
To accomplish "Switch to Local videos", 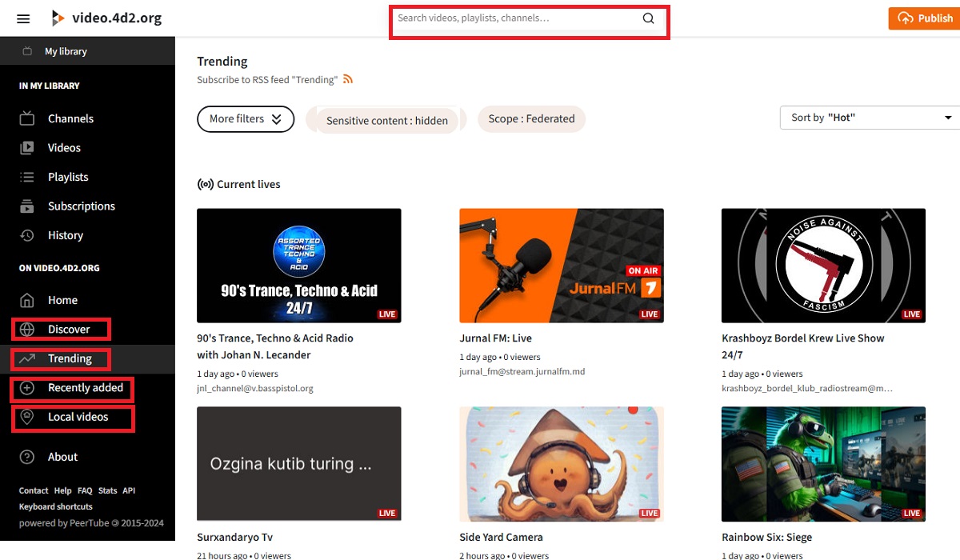I will click(x=71, y=418).
